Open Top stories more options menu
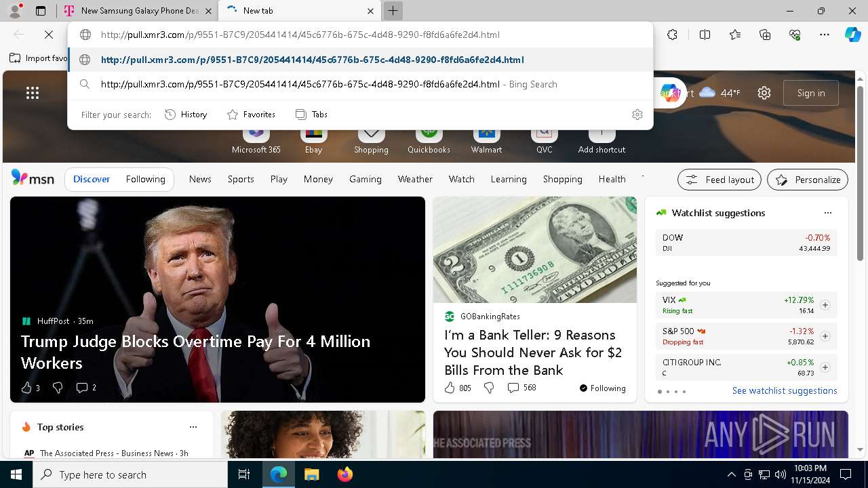 point(193,427)
